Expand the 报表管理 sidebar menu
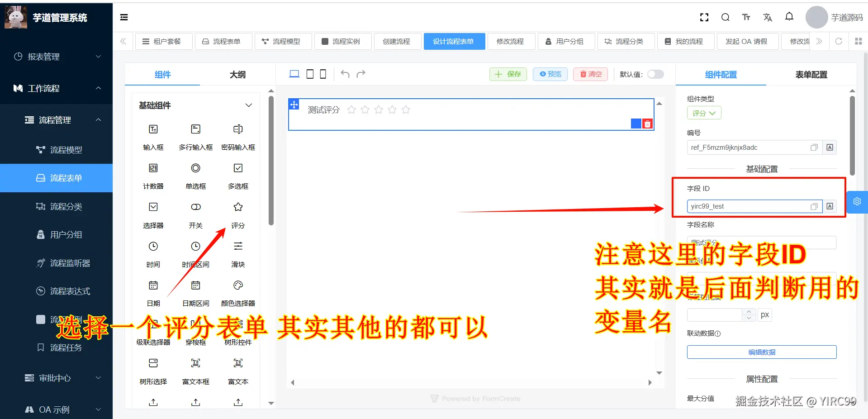868x419 pixels. (x=56, y=57)
